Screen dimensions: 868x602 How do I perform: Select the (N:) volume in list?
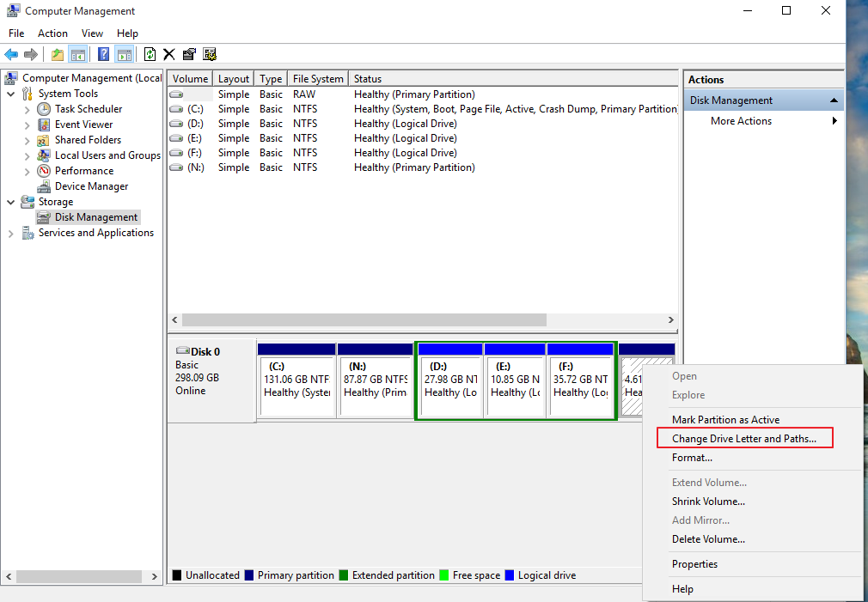(x=424, y=167)
